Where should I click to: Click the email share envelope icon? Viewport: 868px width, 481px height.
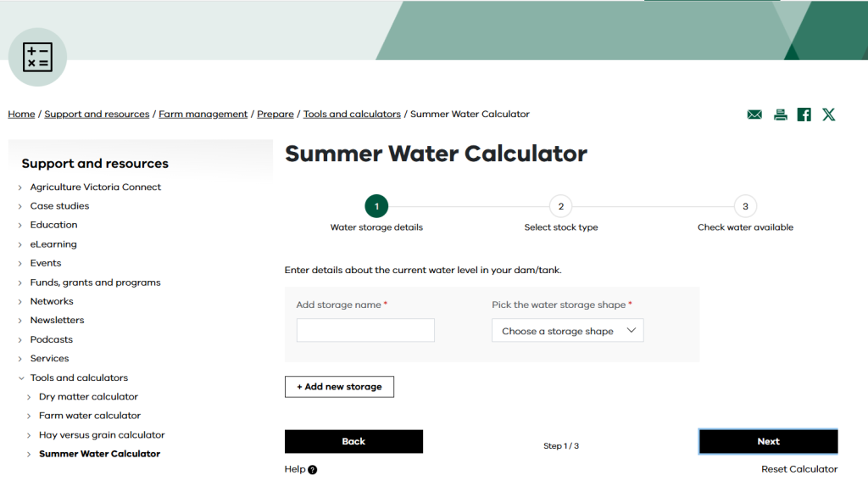pos(754,115)
